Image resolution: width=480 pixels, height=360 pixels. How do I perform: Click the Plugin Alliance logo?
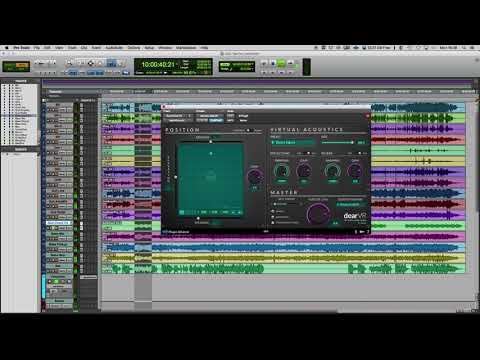click(x=176, y=232)
